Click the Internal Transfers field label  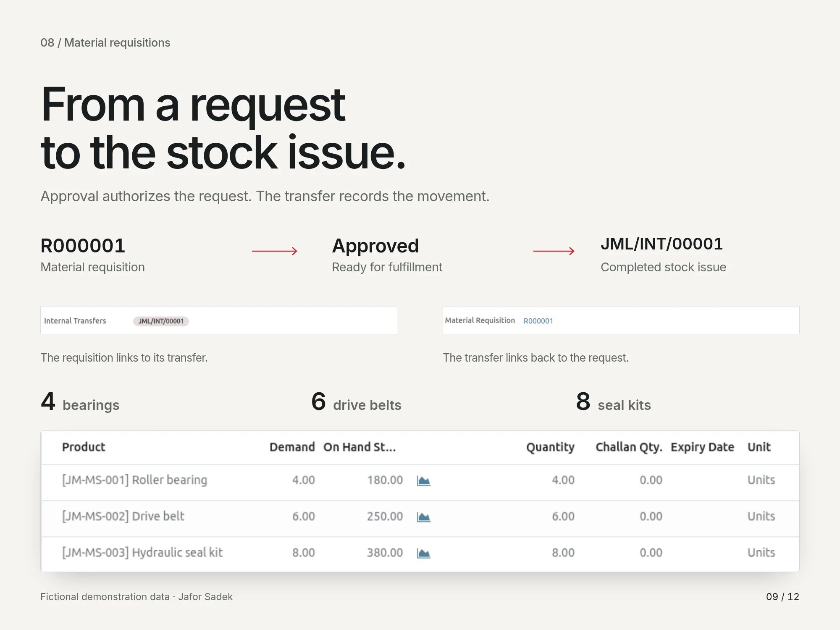75,321
